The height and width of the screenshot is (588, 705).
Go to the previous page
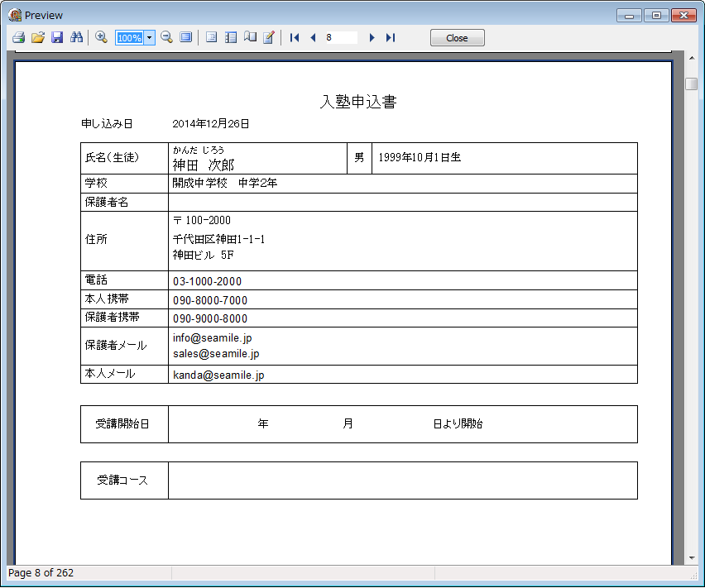313,38
